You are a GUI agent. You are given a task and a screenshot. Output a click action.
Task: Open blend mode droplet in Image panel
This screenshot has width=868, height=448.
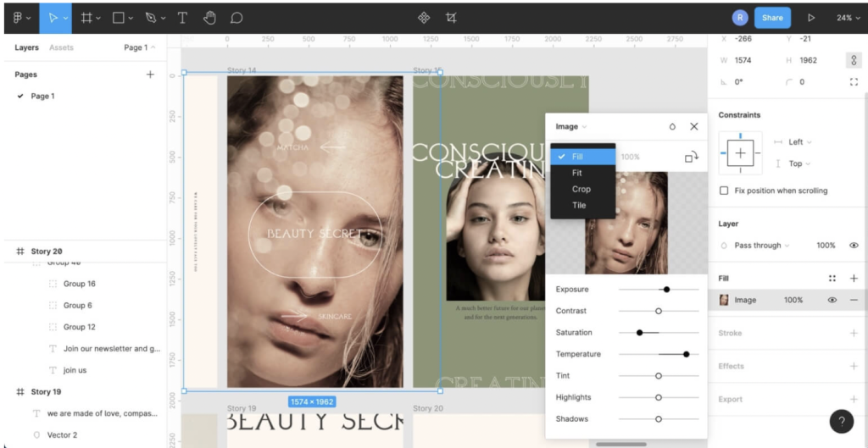coord(672,127)
